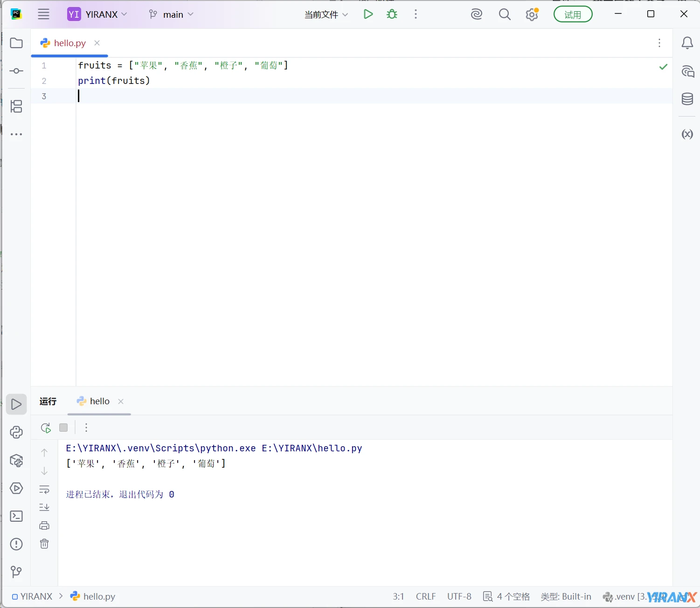Open more run actions menu in title bar

[416, 14]
